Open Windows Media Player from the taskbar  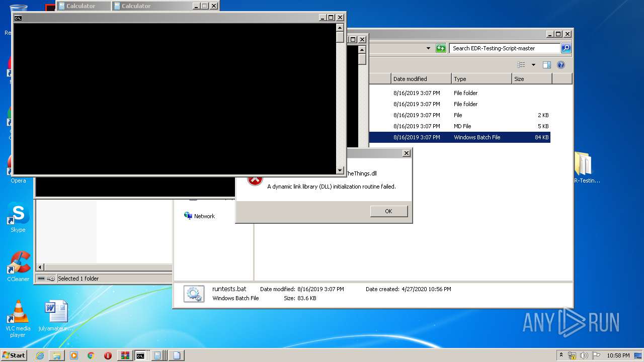74,355
